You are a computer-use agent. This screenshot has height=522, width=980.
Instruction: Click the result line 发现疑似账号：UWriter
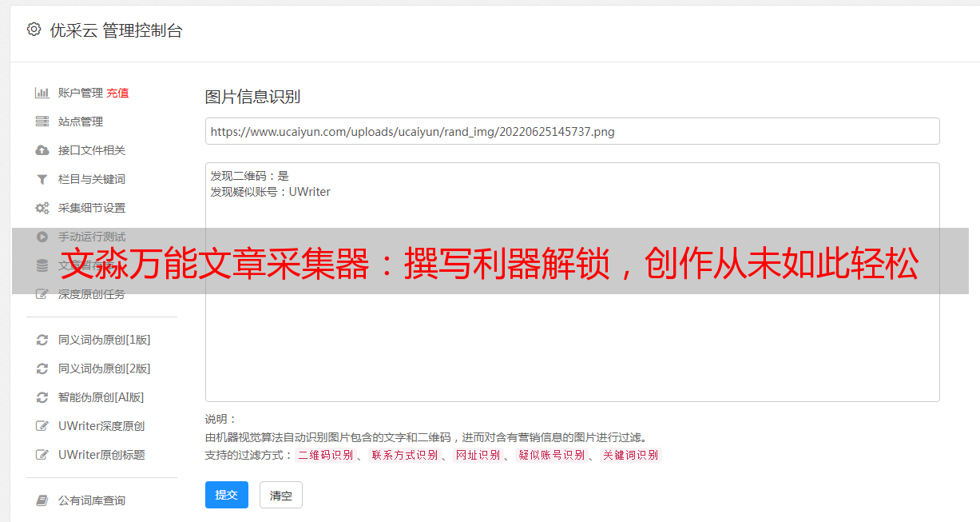[x=270, y=192]
